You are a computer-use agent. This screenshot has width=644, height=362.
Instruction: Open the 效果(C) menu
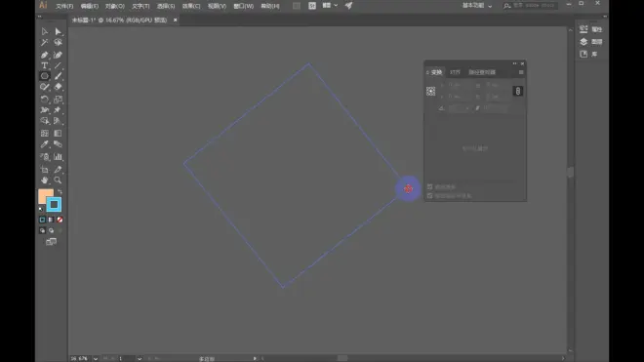191,6
